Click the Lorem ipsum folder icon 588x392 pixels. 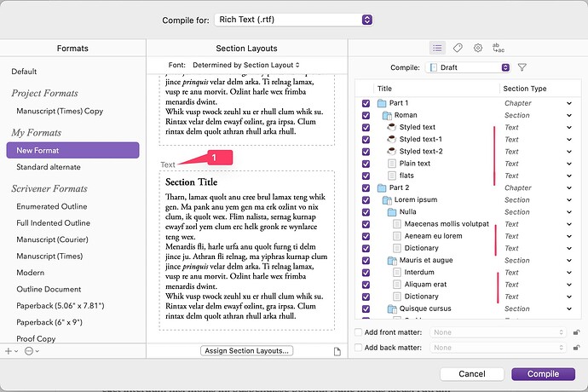click(387, 200)
